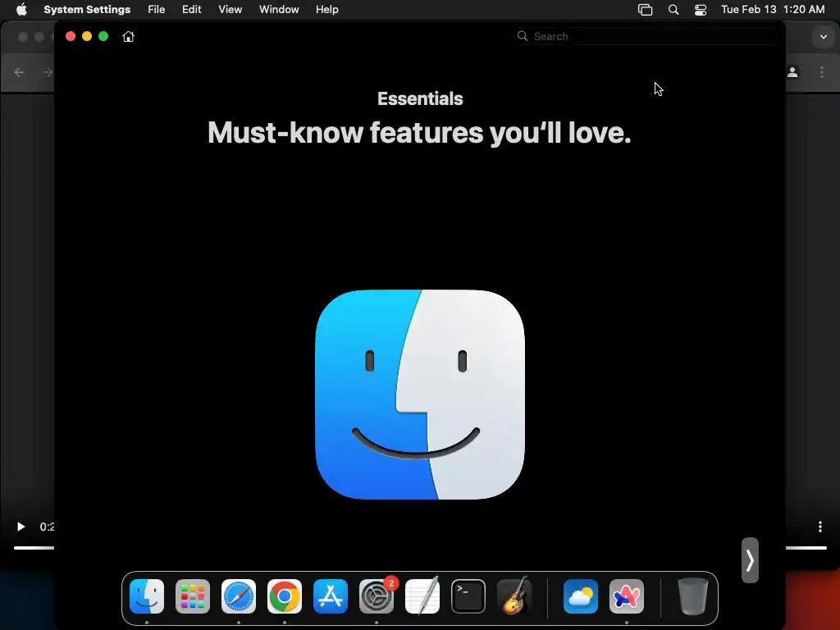Image resolution: width=840 pixels, height=630 pixels.
Task: Open the File menu
Action: (157, 10)
